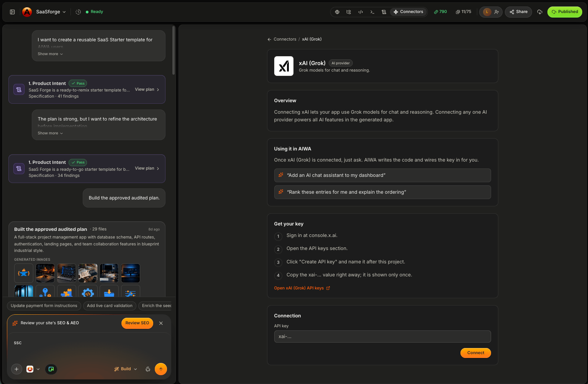Open the globe preview icon
The image size is (588, 384).
pos(337,12)
